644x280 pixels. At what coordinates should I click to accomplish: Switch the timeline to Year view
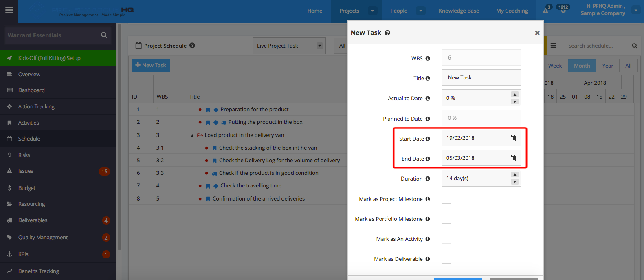[x=608, y=66]
